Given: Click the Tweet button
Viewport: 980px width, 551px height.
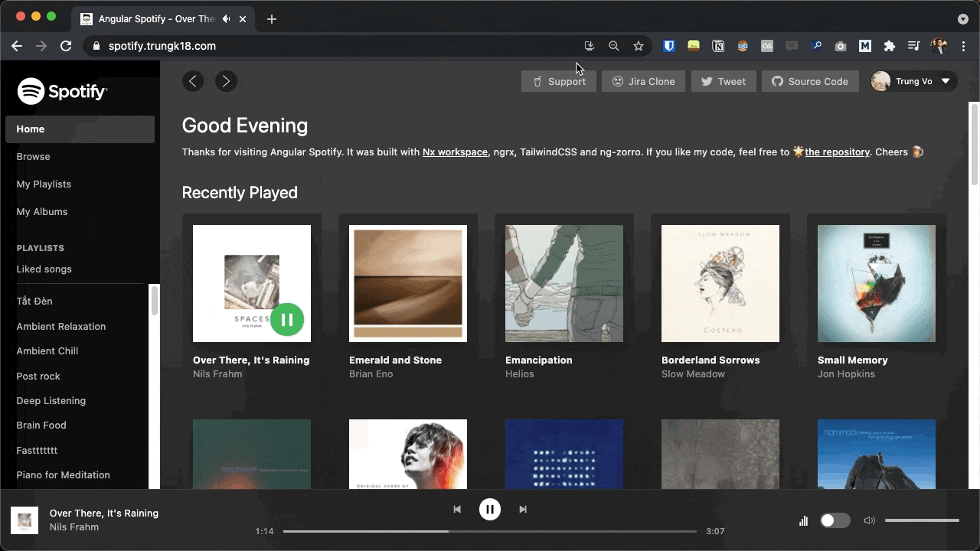Looking at the screenshot, I should (724, 81).
